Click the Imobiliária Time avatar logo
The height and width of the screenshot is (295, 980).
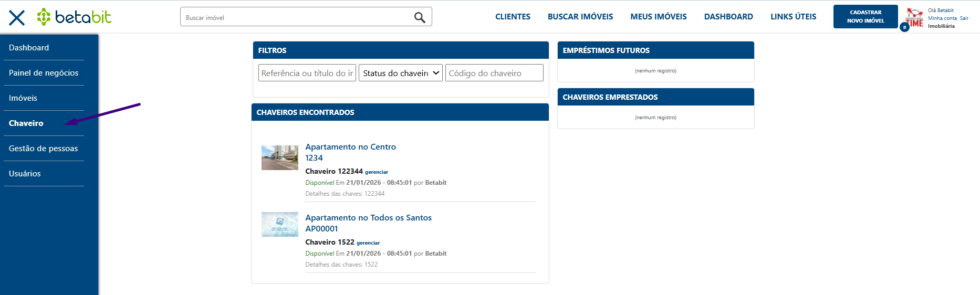pyautogui.click(x=915, y=17)
